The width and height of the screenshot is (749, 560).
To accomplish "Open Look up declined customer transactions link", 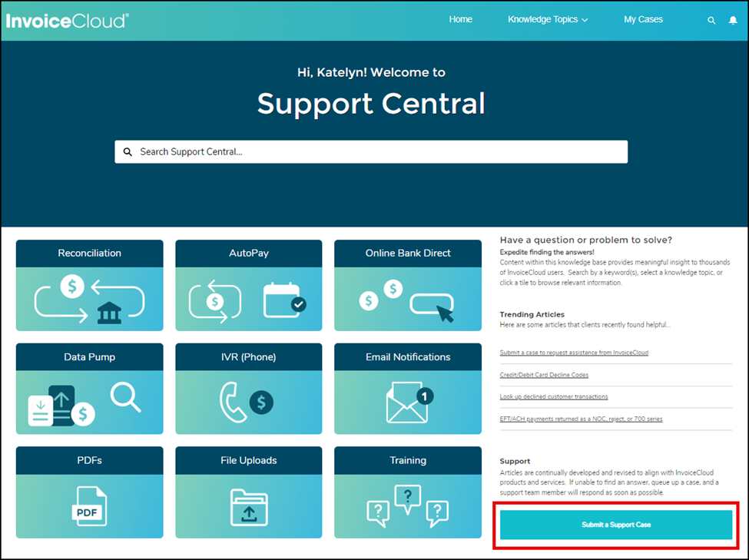I will pyautogui.click(x=554, y=396).
